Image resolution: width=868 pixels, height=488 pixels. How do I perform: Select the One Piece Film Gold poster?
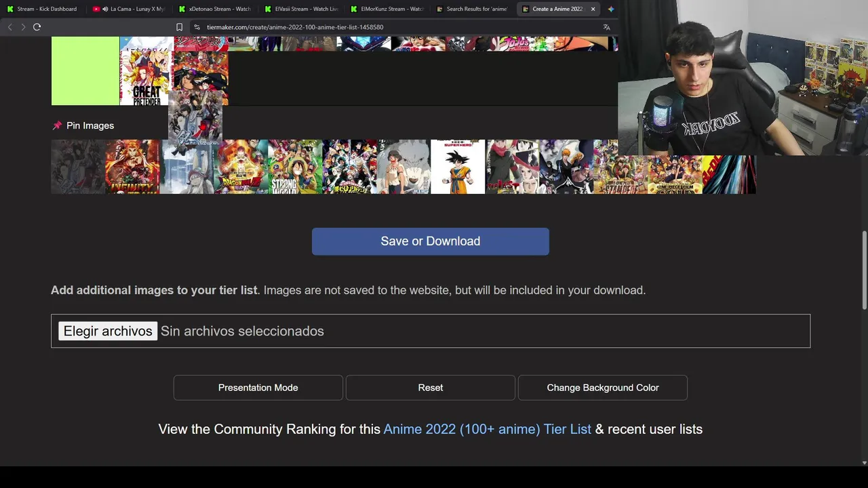(675, 175)
